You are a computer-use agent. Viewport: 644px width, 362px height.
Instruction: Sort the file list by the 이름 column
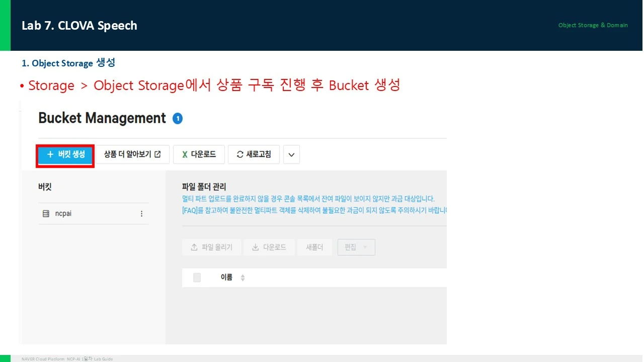(x=243, y=278)
